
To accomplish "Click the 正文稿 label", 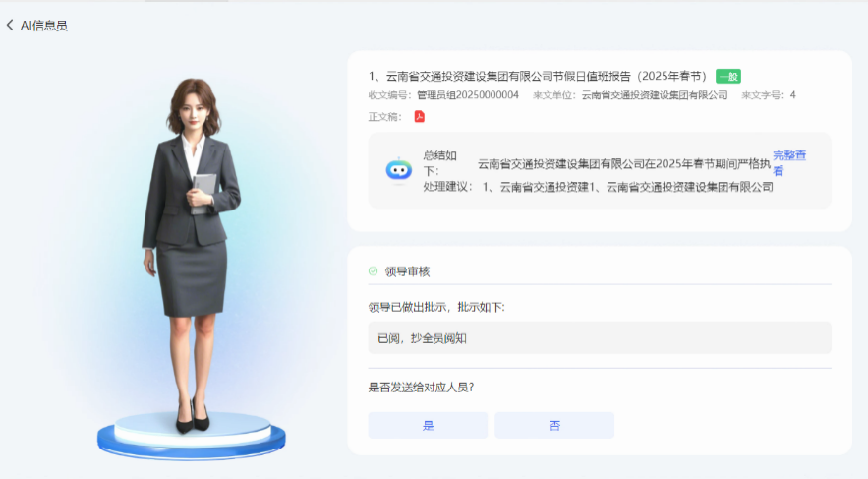I will tap(384, 117).
